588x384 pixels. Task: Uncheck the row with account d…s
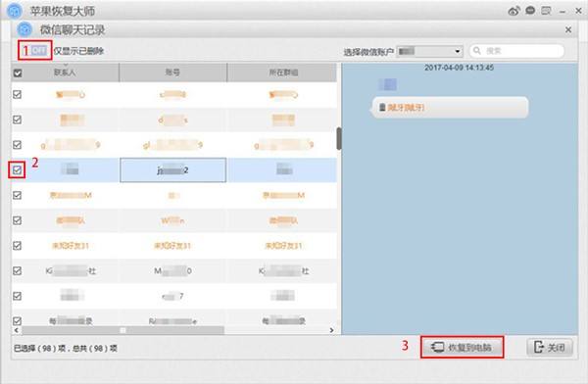coord(18,120)
